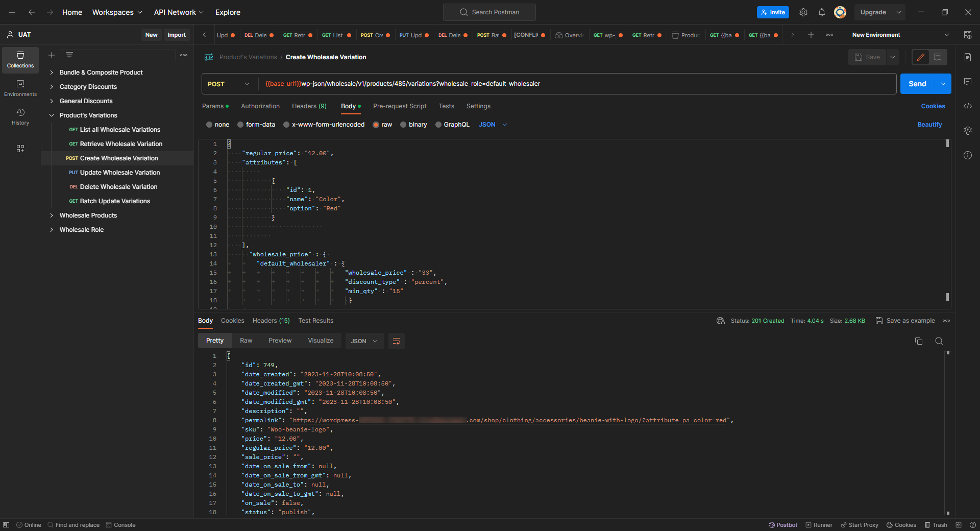Image resolution: width=980 pixels, height=531 pixels.
Task: Open collections more options ellipsis
Action: (x=184, y=55)
